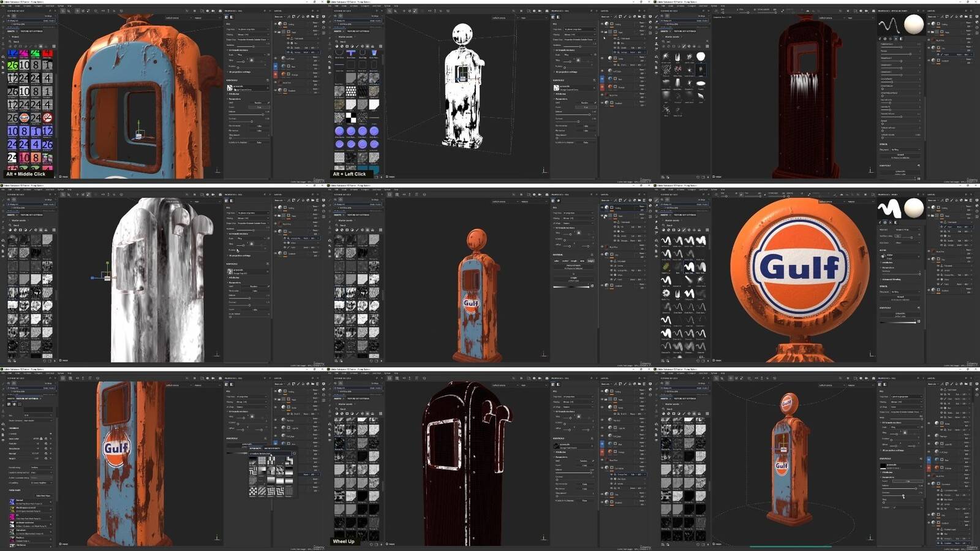Select the Normal mesh map slot in the texture set settings window
980x551 pixels.
click(31, 502)
